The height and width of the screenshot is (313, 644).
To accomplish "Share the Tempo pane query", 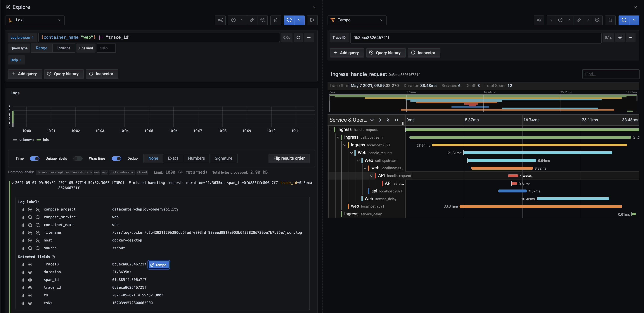I will pyautogui.click(x=539, y=20).
